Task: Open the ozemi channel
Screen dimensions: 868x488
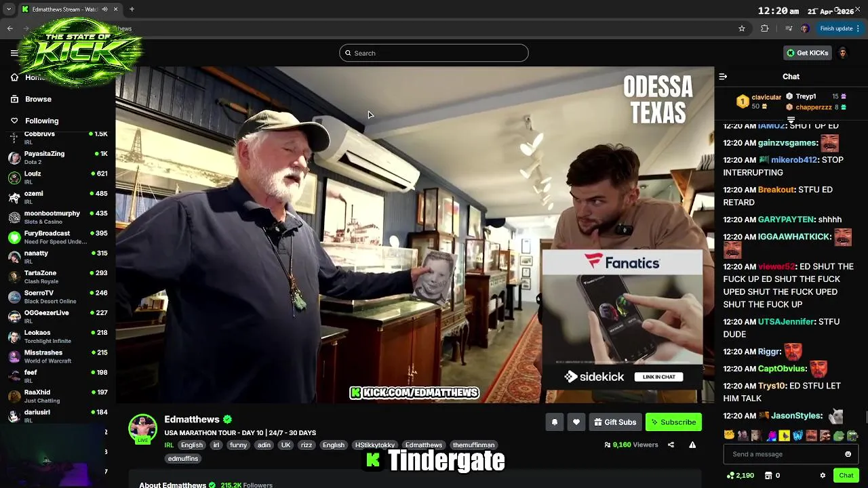Action: pos(58,197)
